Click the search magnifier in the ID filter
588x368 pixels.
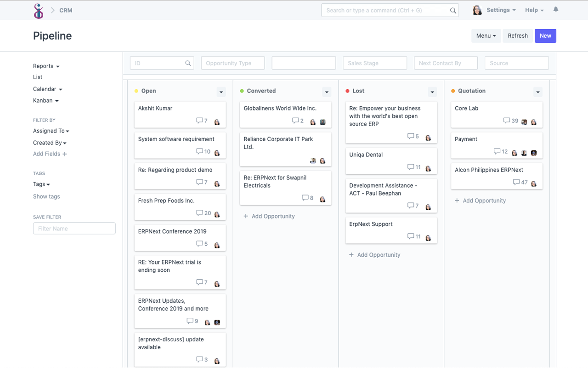coord(187,63)
